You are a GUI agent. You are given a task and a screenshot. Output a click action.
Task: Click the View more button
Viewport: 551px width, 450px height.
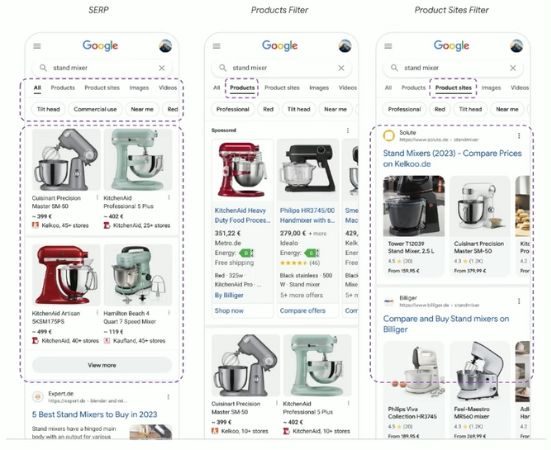coord(102,365)
